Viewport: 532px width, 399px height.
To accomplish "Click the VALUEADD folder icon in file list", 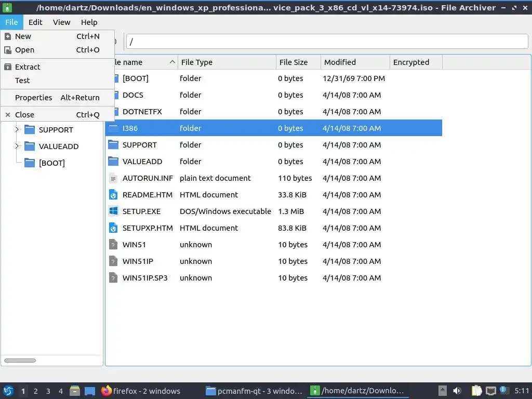I will coord(113,162).
